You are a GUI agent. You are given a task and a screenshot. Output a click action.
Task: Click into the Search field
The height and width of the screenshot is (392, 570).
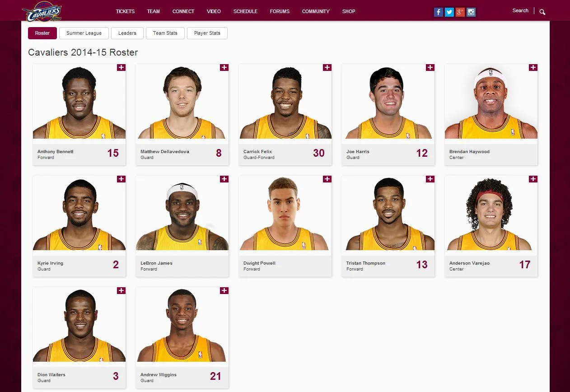pyautogui.click(x=520, y=10)
